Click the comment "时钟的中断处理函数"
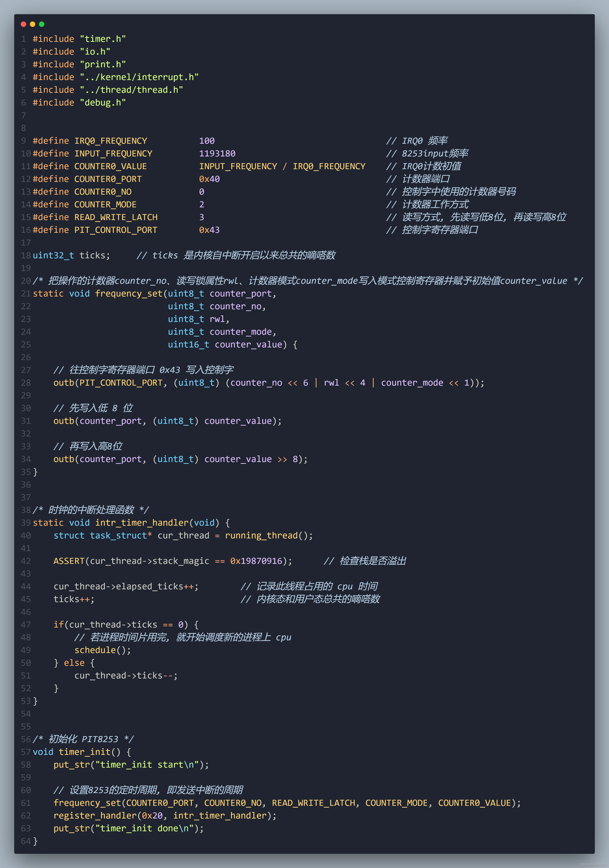The height and width of the screenshot is (868, 609). click(91, 510)
